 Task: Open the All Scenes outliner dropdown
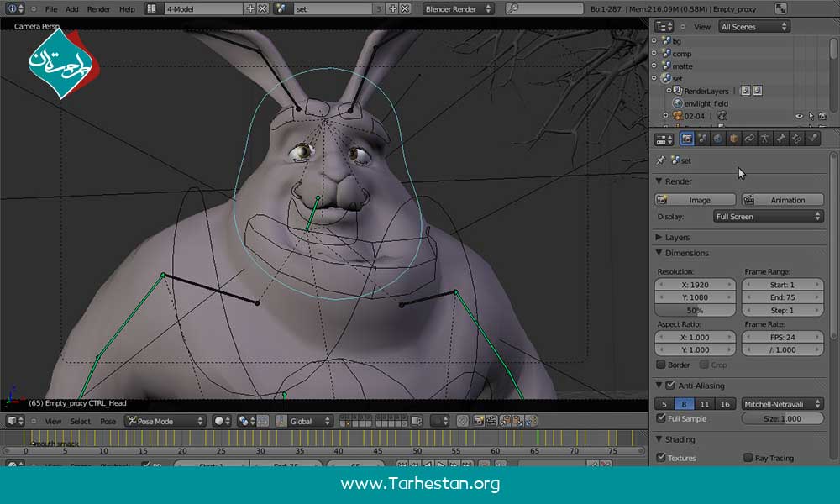(753, 26)
